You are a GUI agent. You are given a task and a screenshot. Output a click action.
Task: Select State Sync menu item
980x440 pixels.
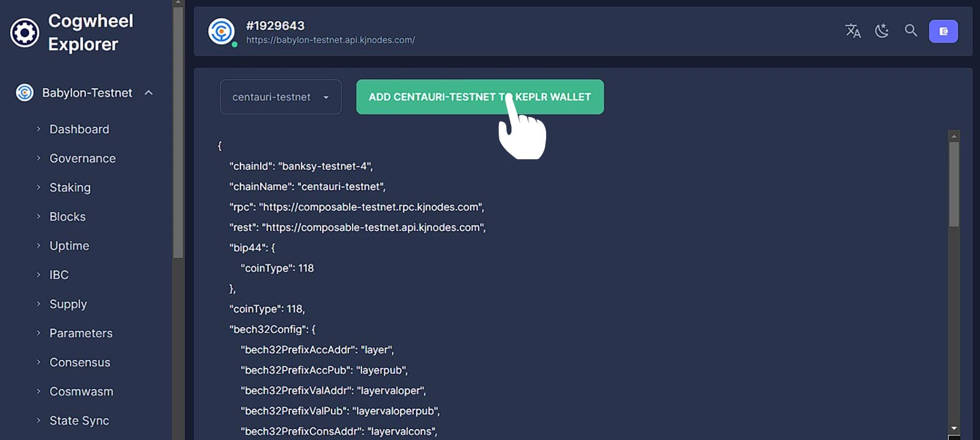click(79, 420)
